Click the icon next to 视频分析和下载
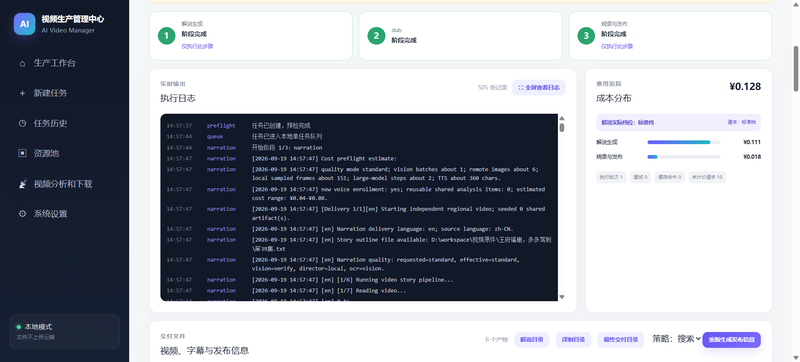The width and height of the screenshot is (800, 362). (22, 184)
